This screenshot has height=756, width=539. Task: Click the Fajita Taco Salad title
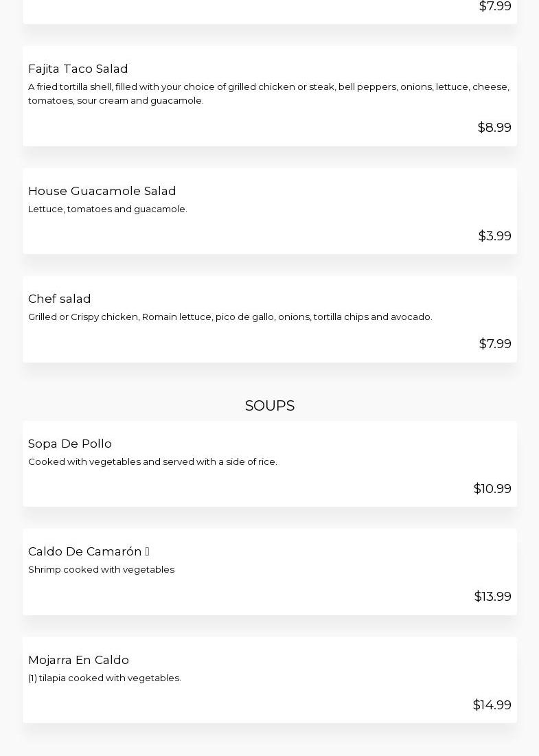[78, 69]
